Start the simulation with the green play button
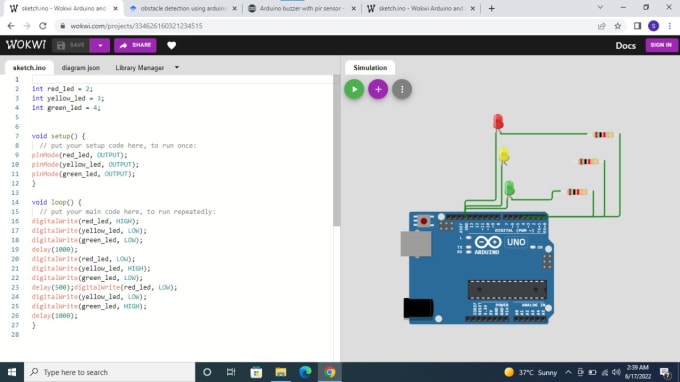Image resolution: width=680 pixels, height=382 pixels. 354,89
